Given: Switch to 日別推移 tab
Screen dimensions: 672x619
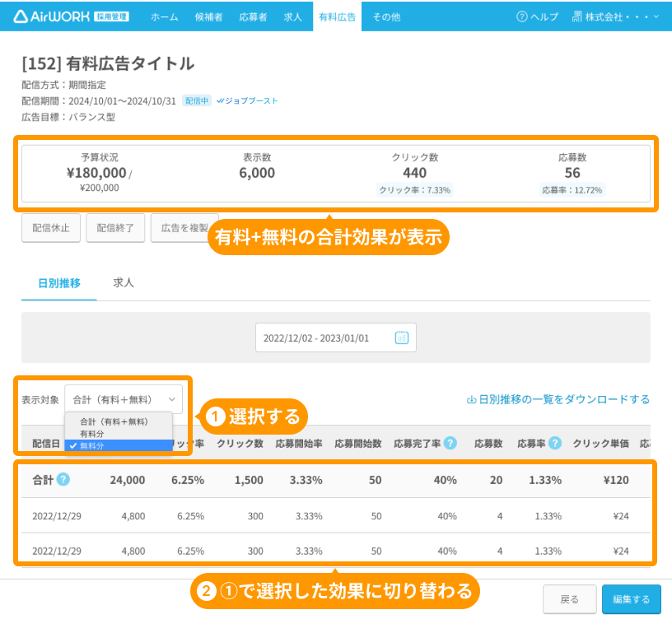Looking at the screenshot, I should (x=59, y=283).
